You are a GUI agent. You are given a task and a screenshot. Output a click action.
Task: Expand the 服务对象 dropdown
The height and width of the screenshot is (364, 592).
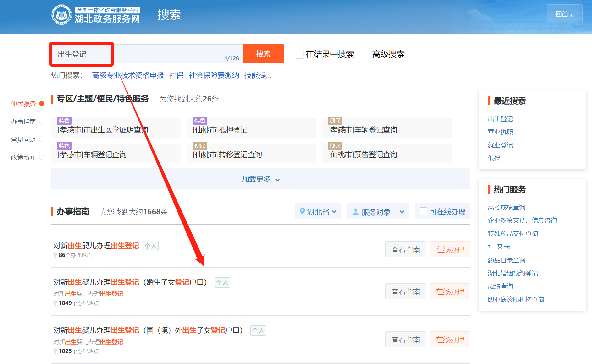pos(378,212)
